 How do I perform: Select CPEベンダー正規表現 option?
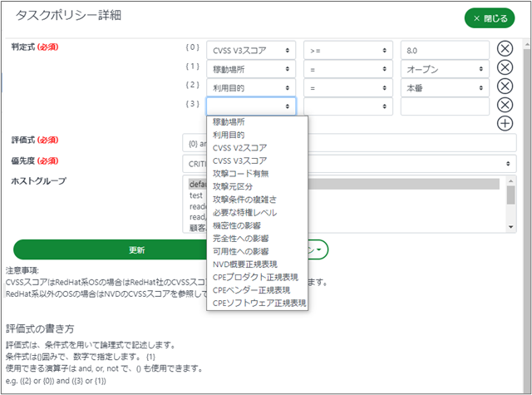click(x=251, y=290)
